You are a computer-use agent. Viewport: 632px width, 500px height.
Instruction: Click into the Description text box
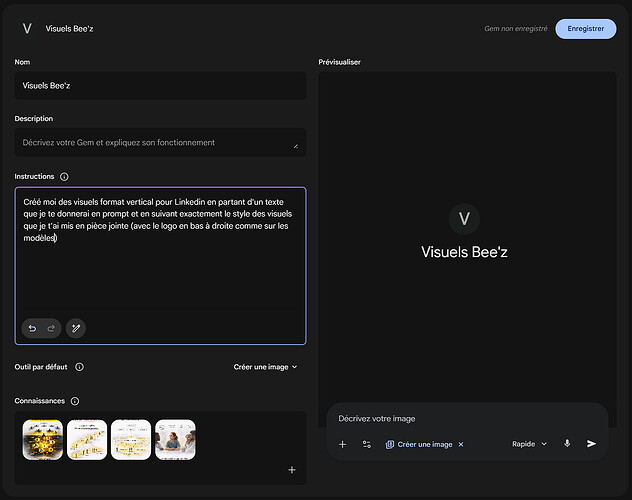(160, 143)
